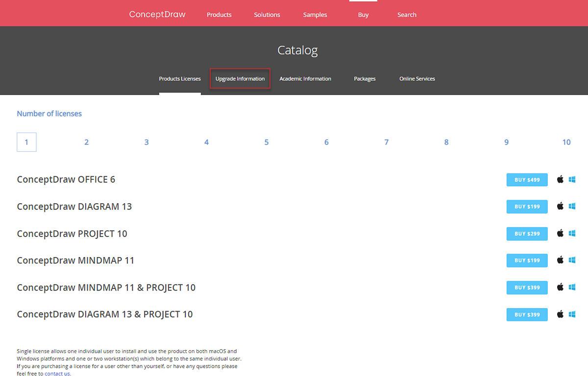Click the Windows icon for MINDMAP 11 & PROJECT 10
This screenshot has height=383, width=588.
[572, 287]
